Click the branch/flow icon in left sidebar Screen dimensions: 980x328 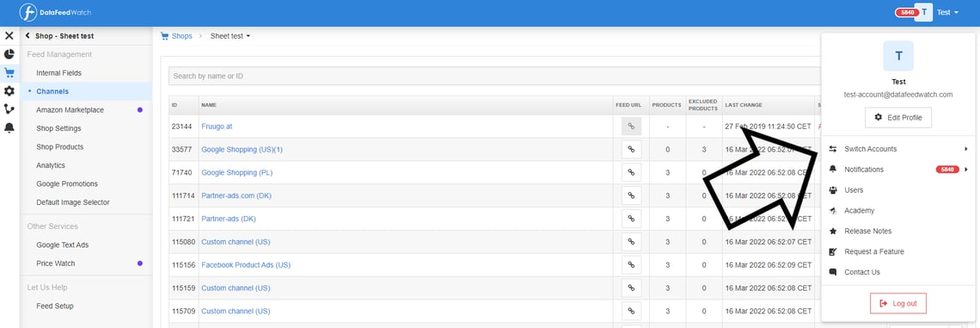coord(9,109)
